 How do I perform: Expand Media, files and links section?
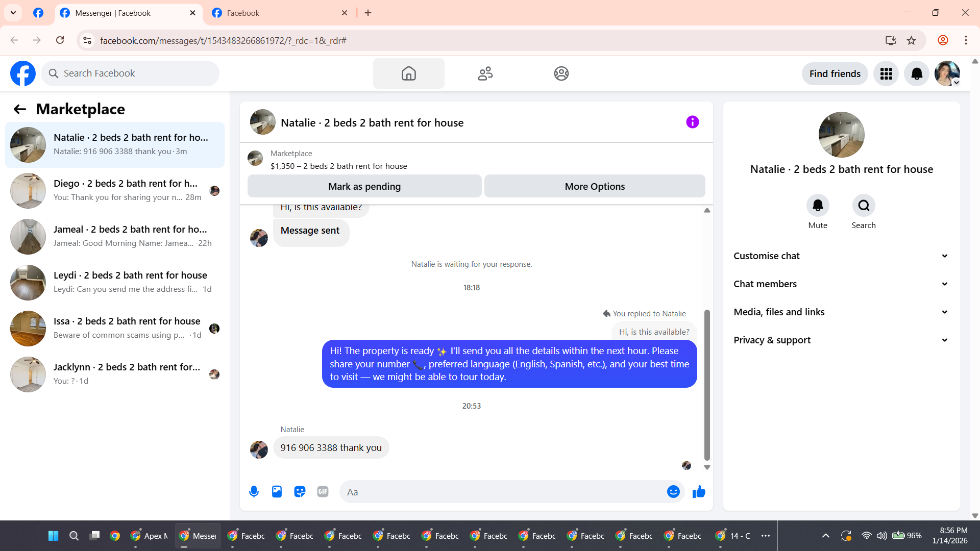841,312
